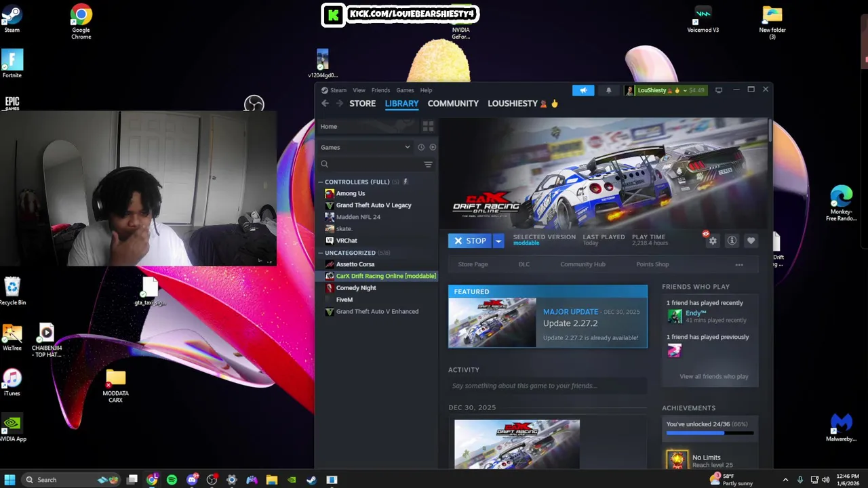Open the Steam menu

[338, 90]
